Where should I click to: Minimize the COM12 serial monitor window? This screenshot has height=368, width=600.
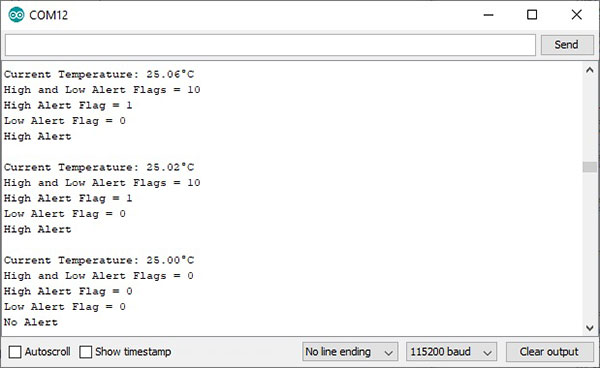coord(488,15)
